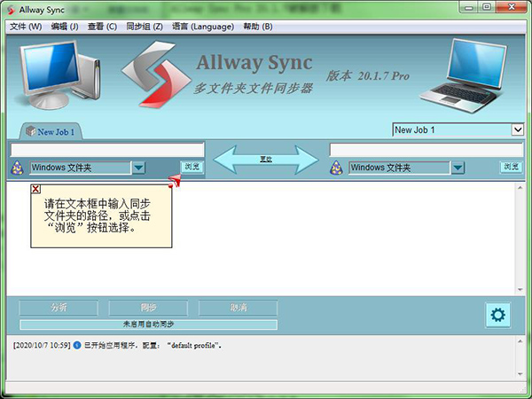Click the log text "default profile"
The width and height of the screenshot is (532, 399).
193,346
